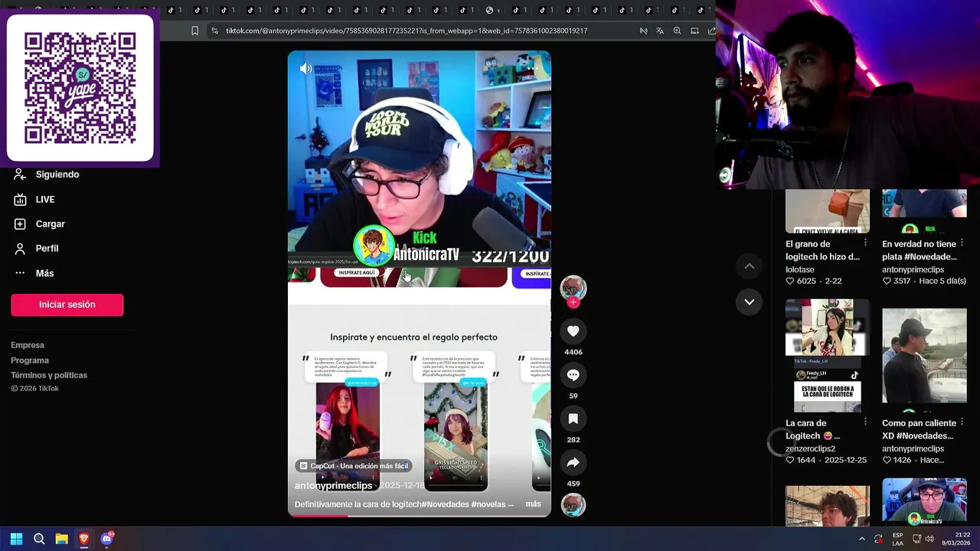Image resolution: width=980 pixels, height=551 pixels.
Task: Open options for La cara de Logitech
Action: (x=865, y=422)
